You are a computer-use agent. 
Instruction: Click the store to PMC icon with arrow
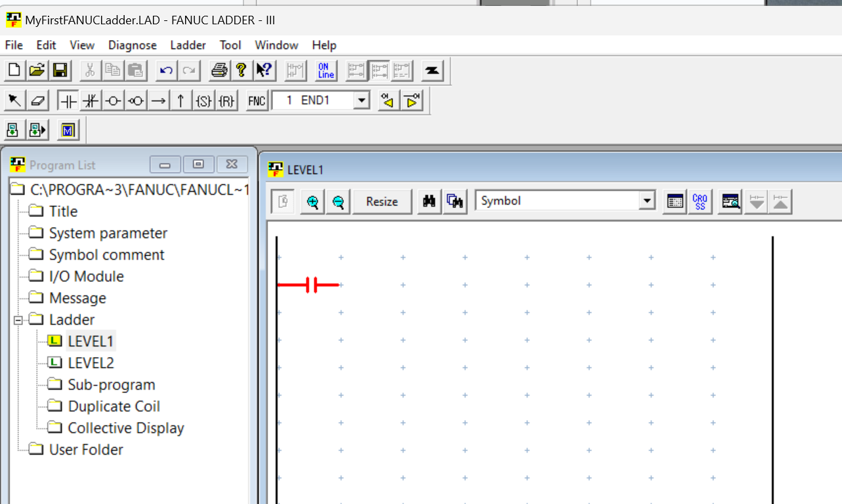37,130
